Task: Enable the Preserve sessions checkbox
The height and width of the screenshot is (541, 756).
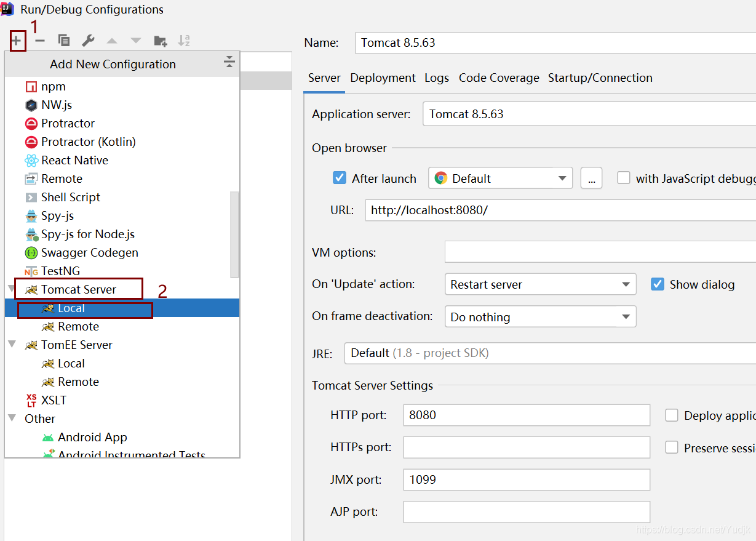Action: point(672,447)
